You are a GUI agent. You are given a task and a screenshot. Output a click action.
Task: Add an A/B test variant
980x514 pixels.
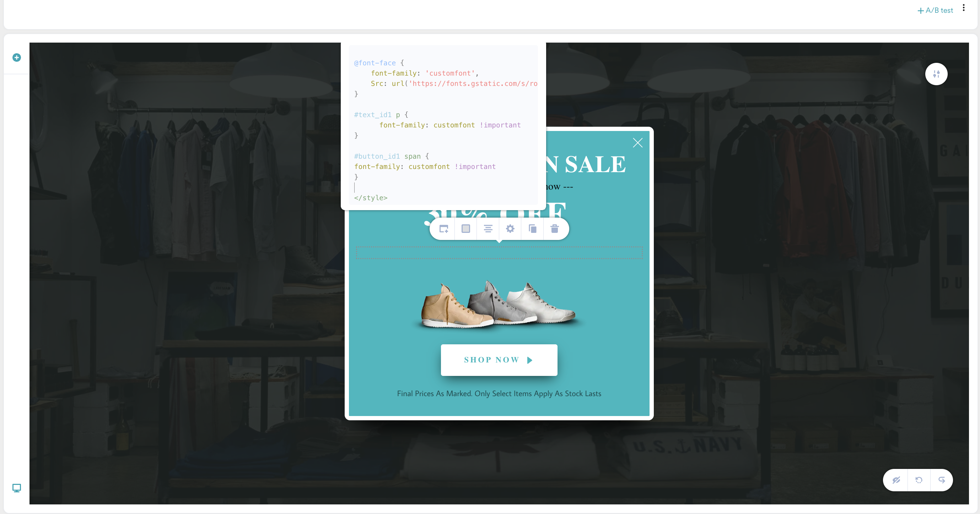pyautogui.click(x=935, y=11)
